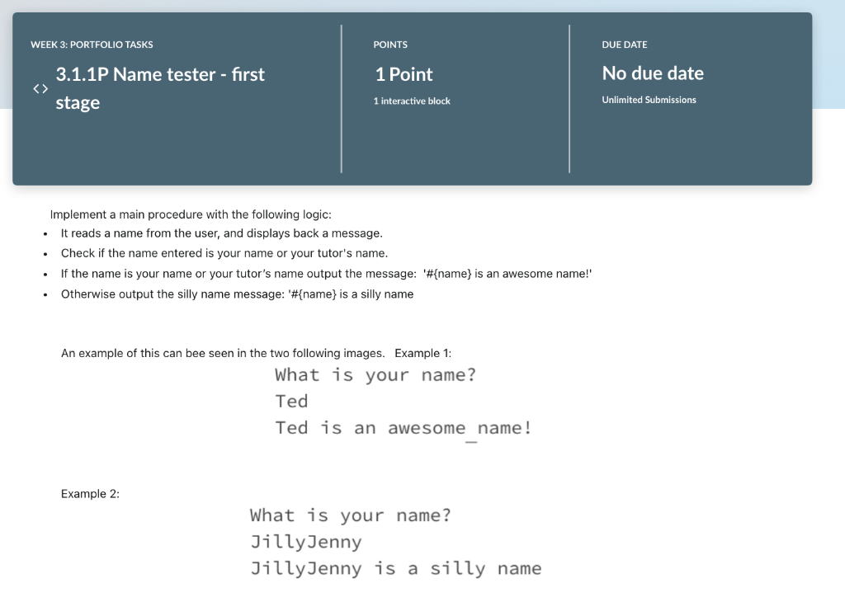
Task: Select the Example 1 terminal output image
Action: pyautogui.click(x=403, y=402)
